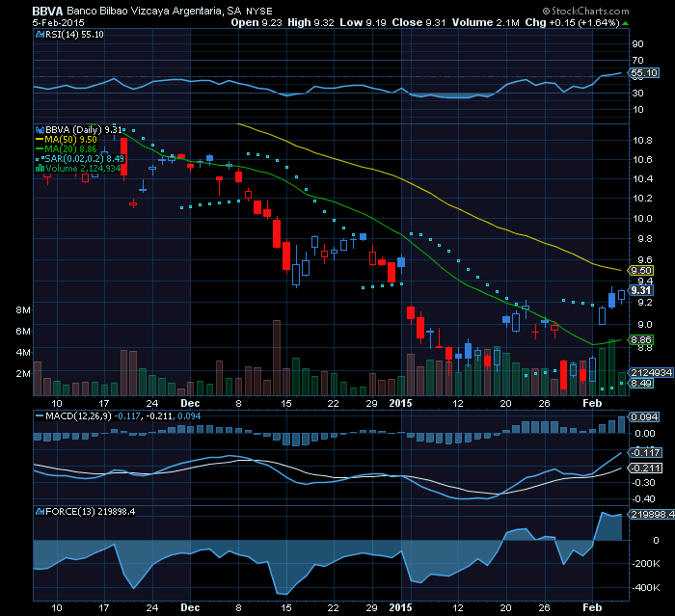The image size is (675, 616).
Task: Click the BBVA ticker symbol in the title
Action: [48, 12]
